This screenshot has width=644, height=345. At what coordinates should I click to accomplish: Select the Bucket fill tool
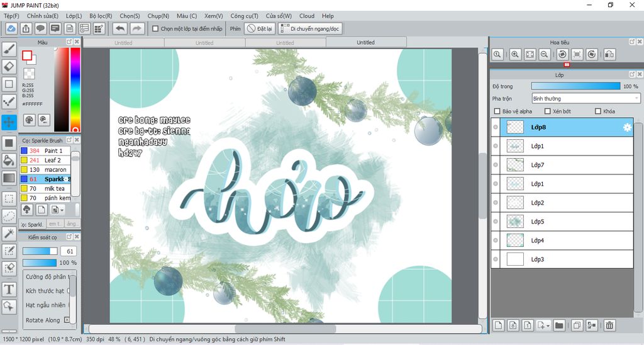(9, 161)
